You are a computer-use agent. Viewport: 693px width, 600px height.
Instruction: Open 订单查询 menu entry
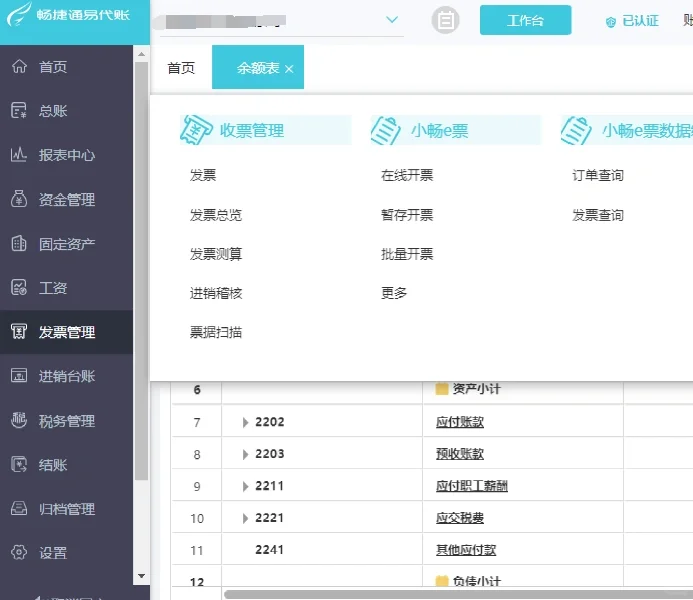tap(598, 175)
